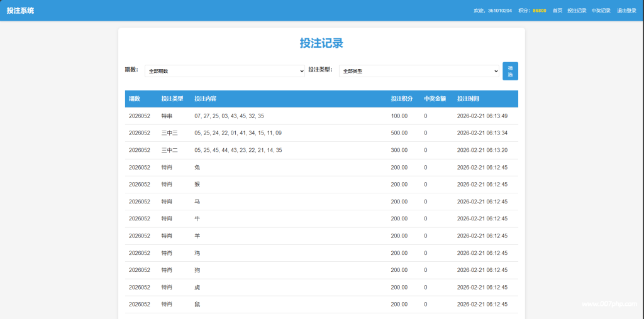The image size is (644, 319).
Task: Click the 猴 bet content cell
Action: pyautogui.click(x=197, y=185)
